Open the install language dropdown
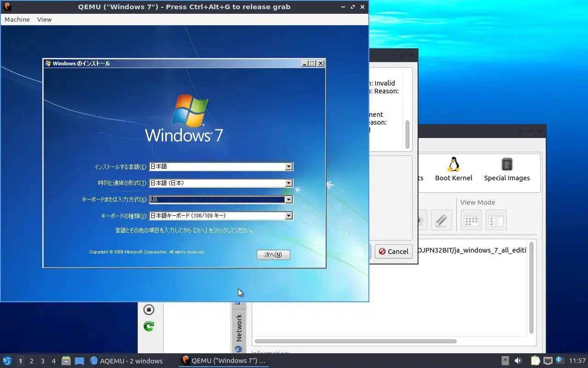The height and width of the screenshot is (368, 588). 221,167
